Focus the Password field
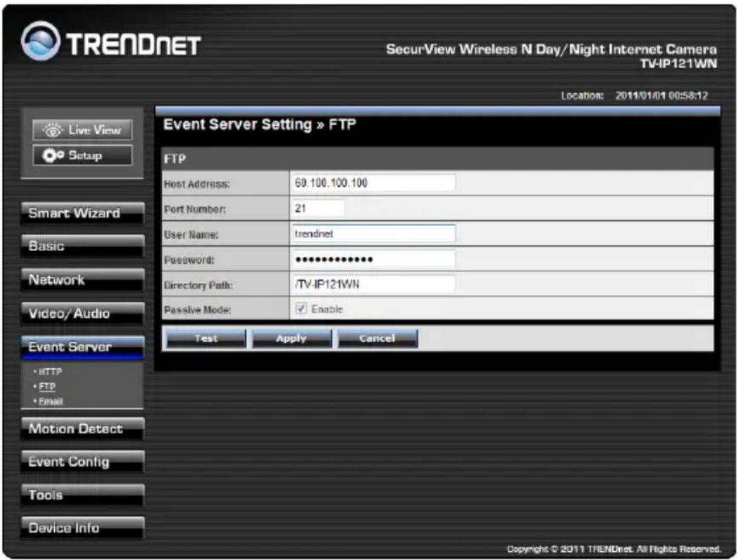 click(373, 259)
